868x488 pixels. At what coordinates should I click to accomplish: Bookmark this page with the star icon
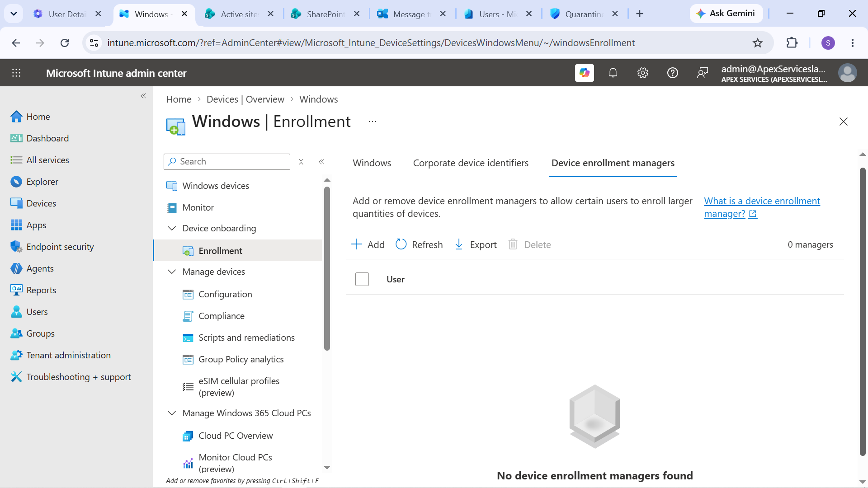pyautogui.click(x=758, y=43)
